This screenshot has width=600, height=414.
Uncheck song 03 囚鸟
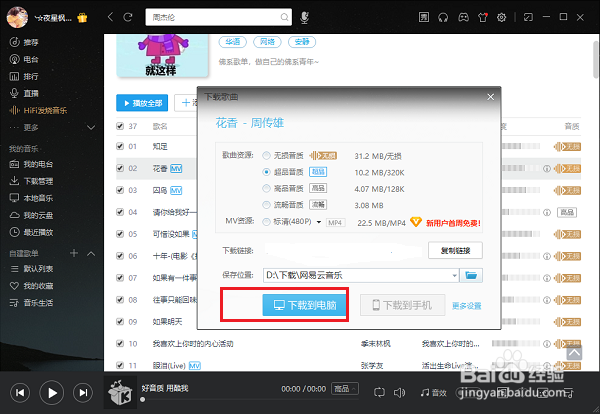coord(120,190)
